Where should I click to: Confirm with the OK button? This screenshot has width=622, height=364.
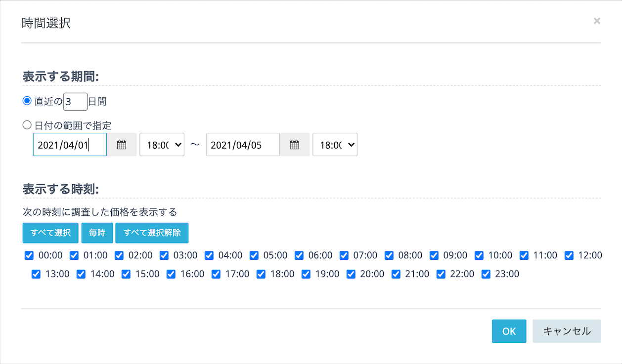pyautogui.click(x=509, y=331)
